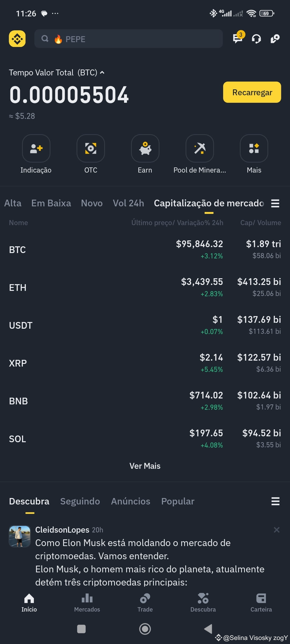Open Indicação referral icon
Image resolution: width=290 pixels, height=644 pixels.
[36, 148]
